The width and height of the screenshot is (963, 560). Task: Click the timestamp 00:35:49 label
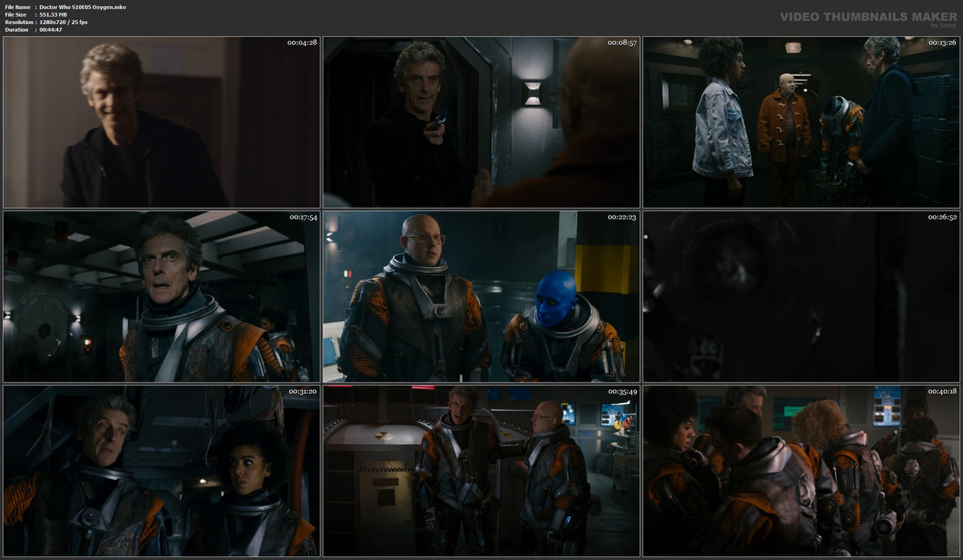tap(622, 392)
